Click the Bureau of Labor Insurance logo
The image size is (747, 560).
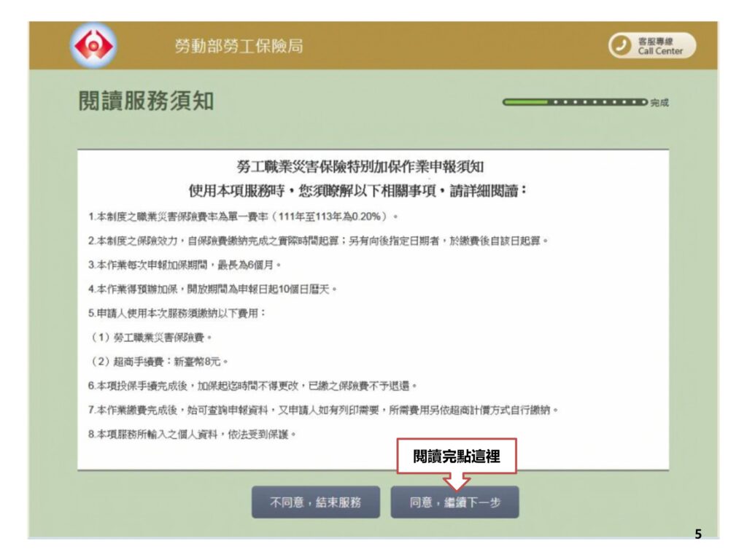[92, 45]
